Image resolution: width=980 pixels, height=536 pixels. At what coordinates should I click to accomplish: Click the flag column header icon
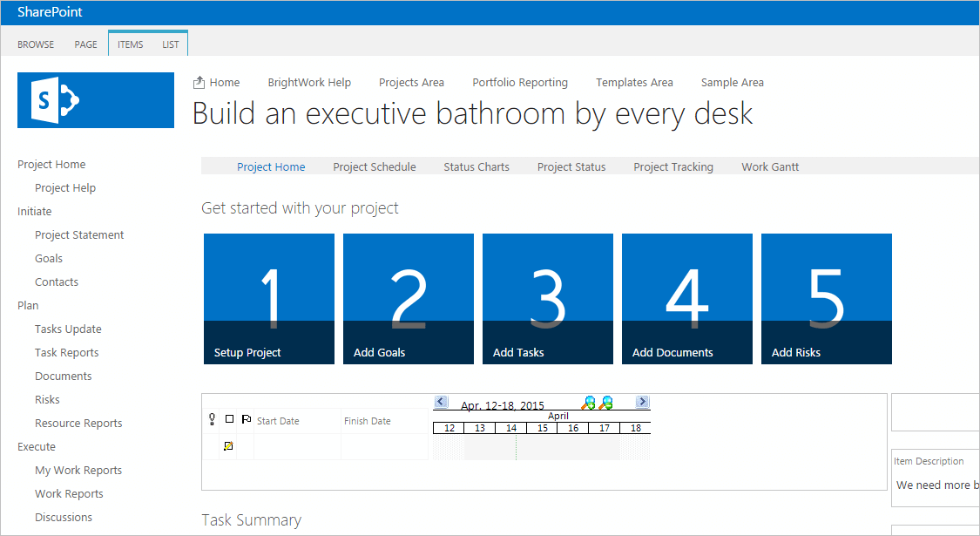246,419
